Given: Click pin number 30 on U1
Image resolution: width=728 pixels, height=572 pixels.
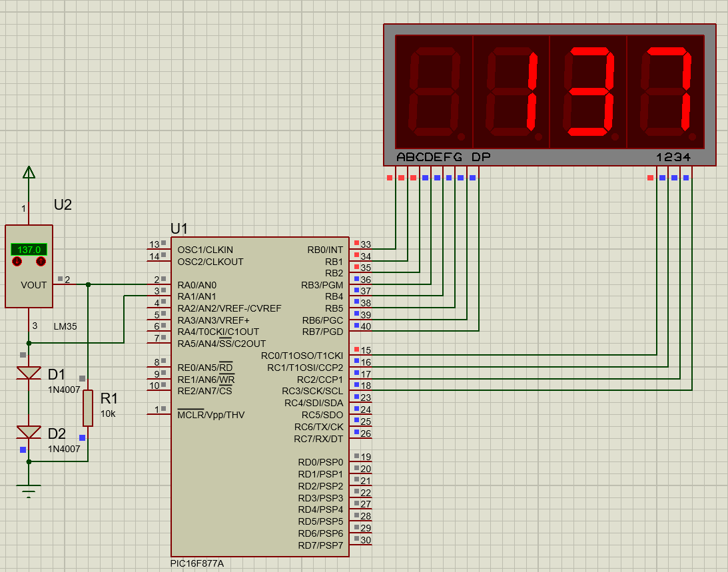Looking at the screenshot, I should tap(366, 540).
